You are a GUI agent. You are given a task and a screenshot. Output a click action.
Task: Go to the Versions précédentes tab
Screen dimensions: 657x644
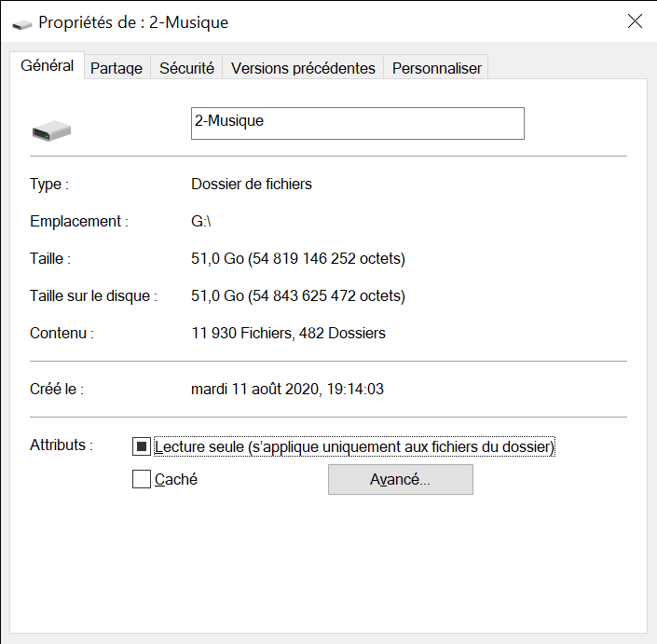pos(303,68)
